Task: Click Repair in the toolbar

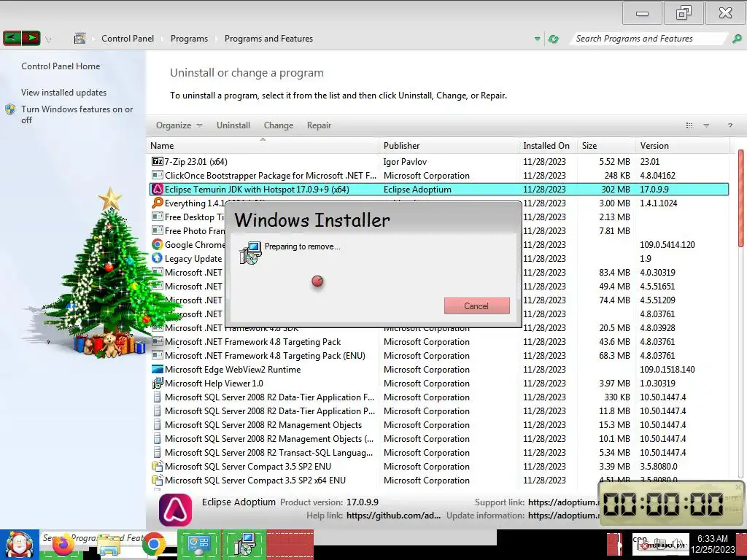Action: (319, 125)
